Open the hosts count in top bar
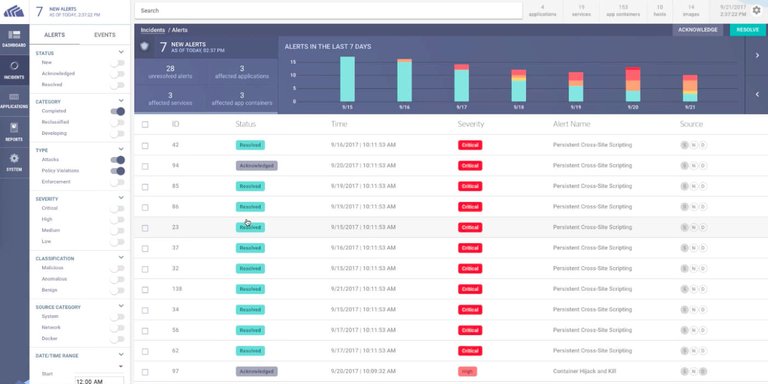 coord(660,11)
